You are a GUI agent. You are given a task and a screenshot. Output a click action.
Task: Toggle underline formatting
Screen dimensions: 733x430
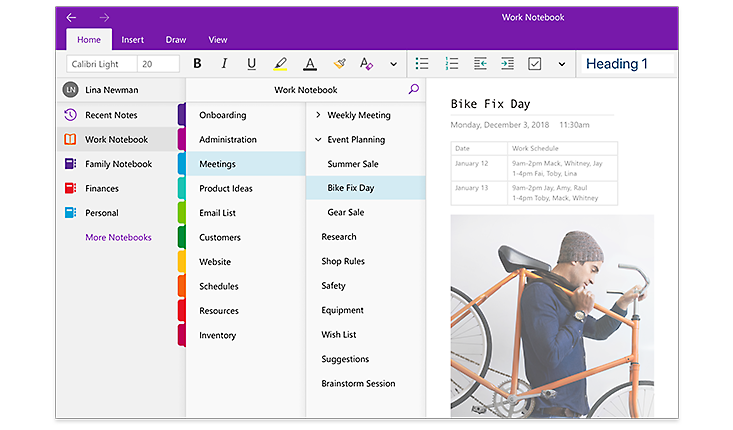pyautogui.click(x=251, y=64)
